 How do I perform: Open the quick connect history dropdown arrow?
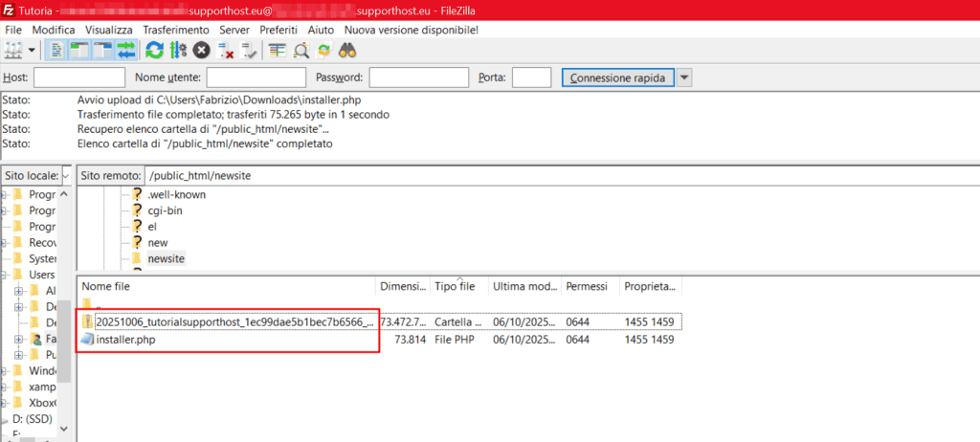pos(684,77)
